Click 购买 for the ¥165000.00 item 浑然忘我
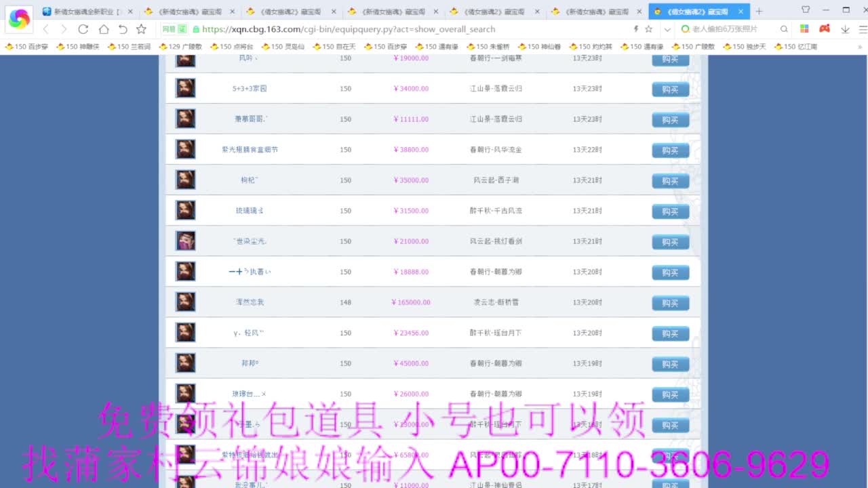This screenshot has width=868, height=488. pyautogui.click(x=670, y=302)
